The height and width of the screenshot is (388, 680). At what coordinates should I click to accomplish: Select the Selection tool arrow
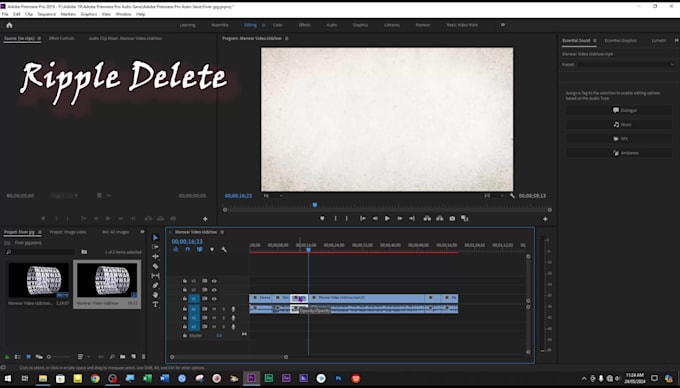156,238
